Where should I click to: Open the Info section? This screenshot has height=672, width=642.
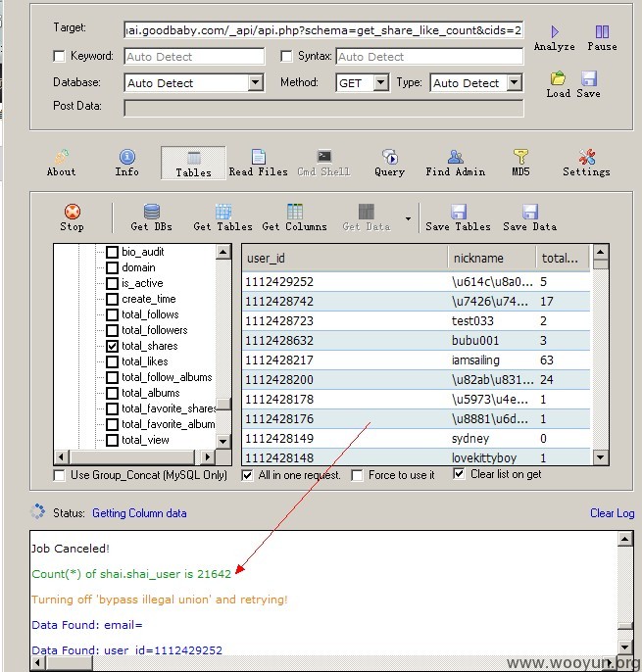tap(127, 163)
